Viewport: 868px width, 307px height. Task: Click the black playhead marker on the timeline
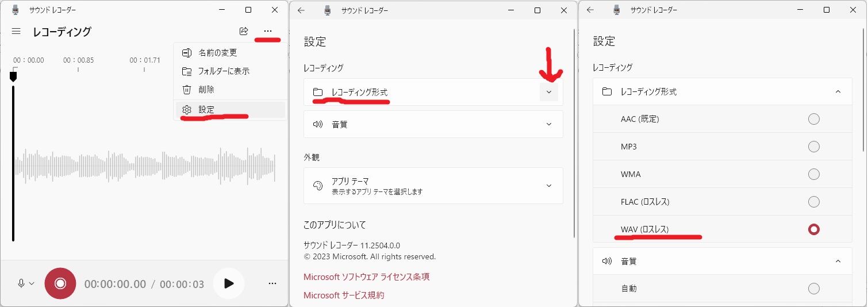click(x=13, y=76)
